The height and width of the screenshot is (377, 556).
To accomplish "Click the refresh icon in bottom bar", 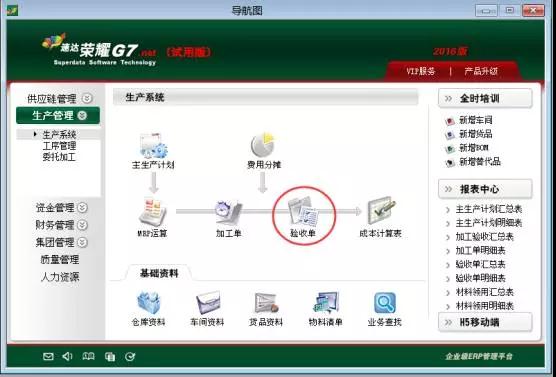I will click(x=130, y=356).
